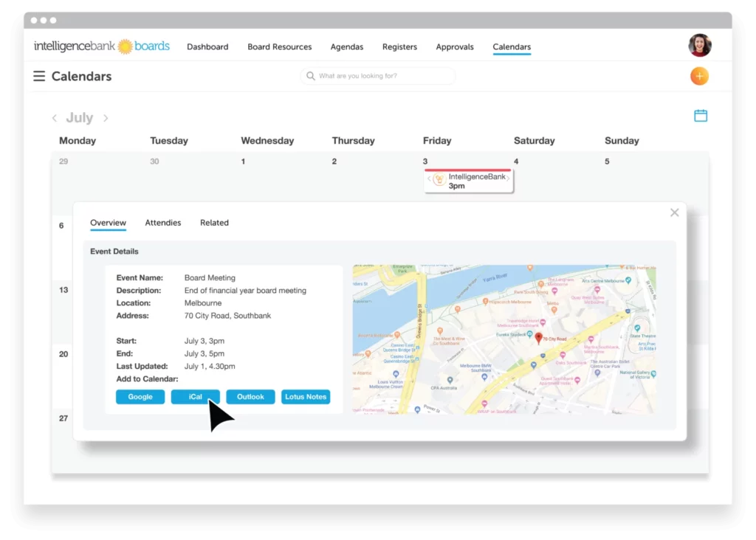Image resolution: width=756 pixels, height=540 pixels.
Task: Switch to the Related tab
Action: pyautogui.click(x=214, y=223)
